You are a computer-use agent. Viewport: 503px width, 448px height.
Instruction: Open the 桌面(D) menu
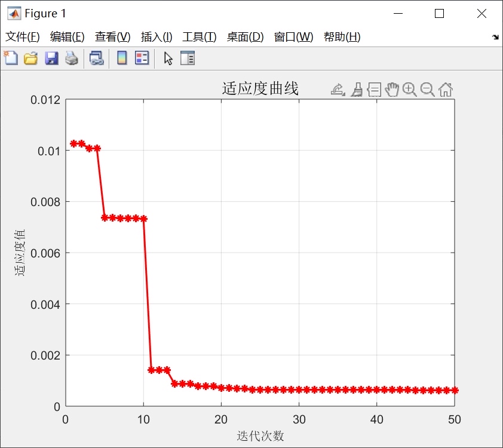pos(245,37)
